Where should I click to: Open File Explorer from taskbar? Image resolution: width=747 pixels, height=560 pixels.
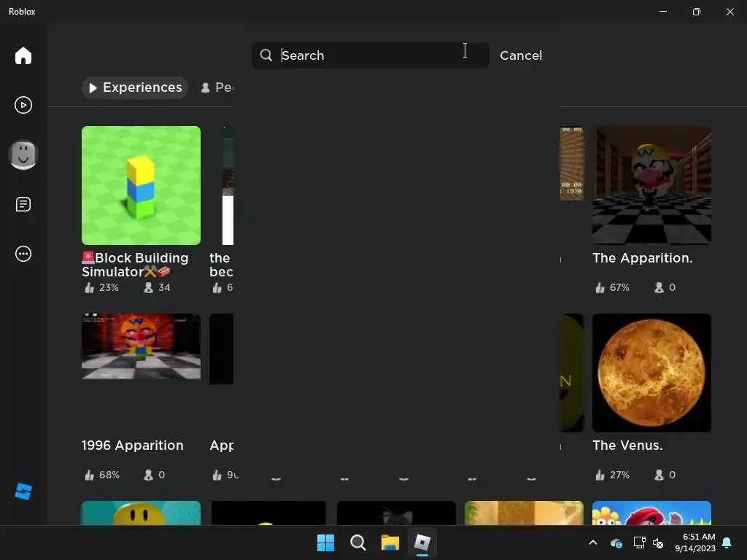(x=390, y=542)
